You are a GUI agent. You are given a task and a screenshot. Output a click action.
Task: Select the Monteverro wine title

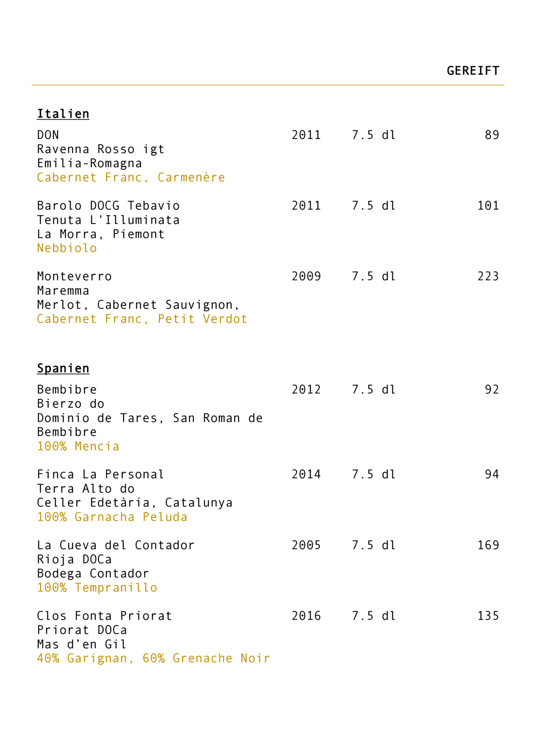pos(74,276)
